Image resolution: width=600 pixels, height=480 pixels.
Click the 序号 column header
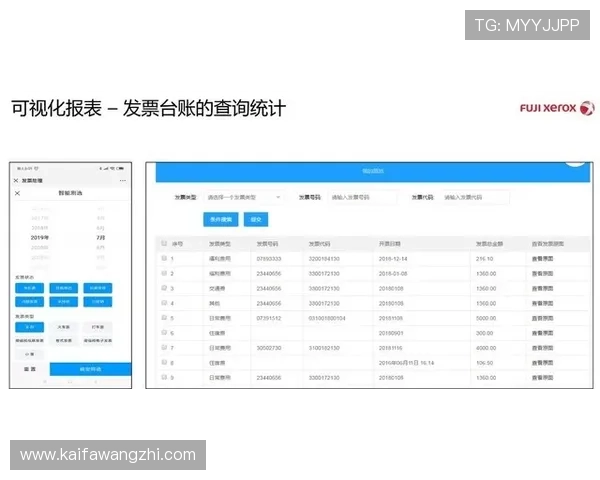pyautogui.click(x=177, y=244)
